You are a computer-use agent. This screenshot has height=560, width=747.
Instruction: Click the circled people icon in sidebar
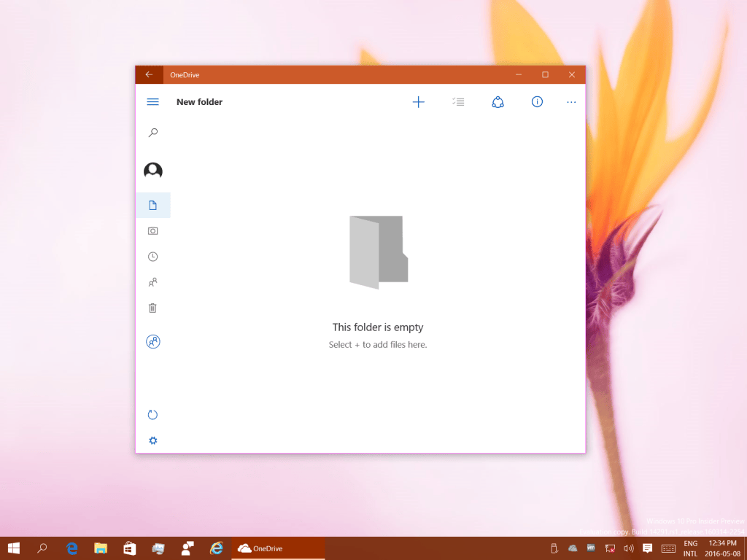(153, 341)
